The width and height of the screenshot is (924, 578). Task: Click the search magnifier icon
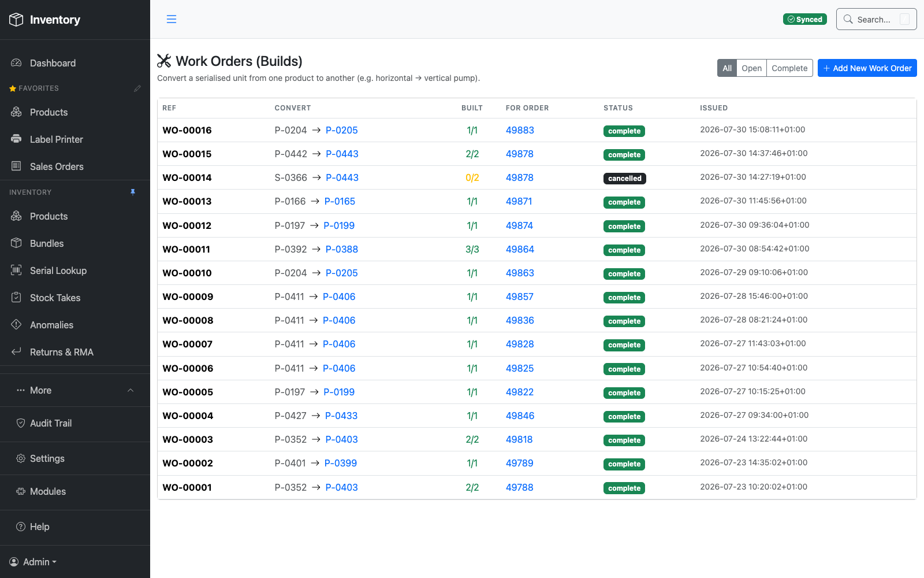point(848,19)
